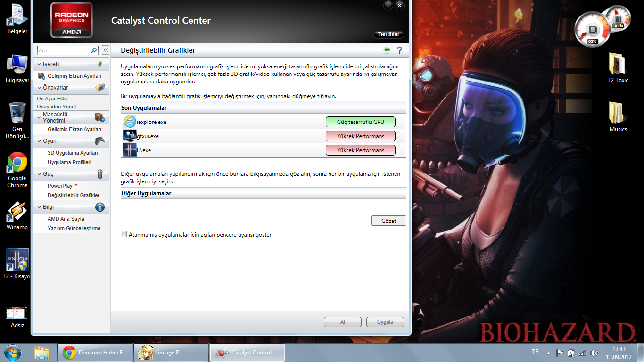Click the Ön Ayar Ekle... link

tap(54, 99)
